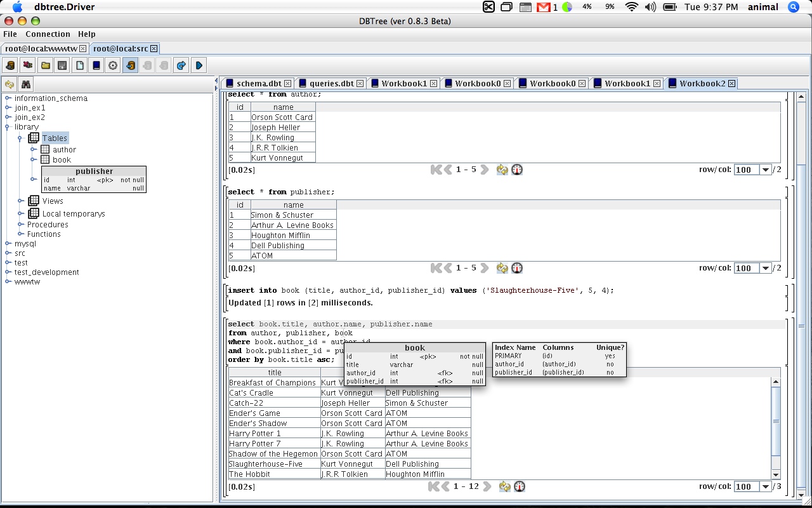812x508 pixels.
Task: Click the disconnect icon with red X
Action: click(27, 65)
